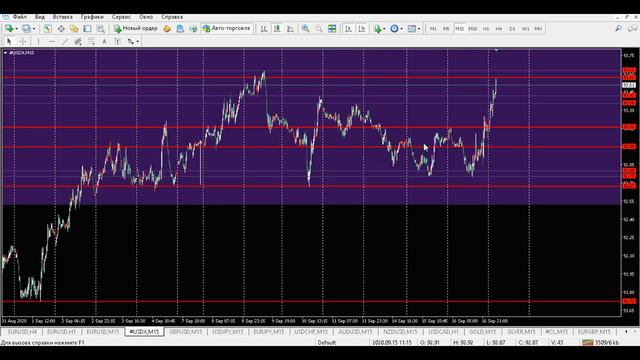Screen dimensions: 640x360
Task: Select the M30 timeframe
Action: (x=473, y=29)
